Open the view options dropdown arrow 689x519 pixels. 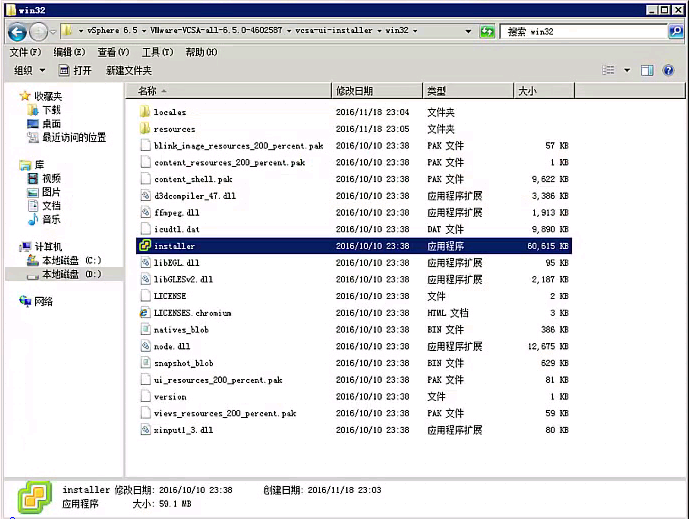[627, 70]
